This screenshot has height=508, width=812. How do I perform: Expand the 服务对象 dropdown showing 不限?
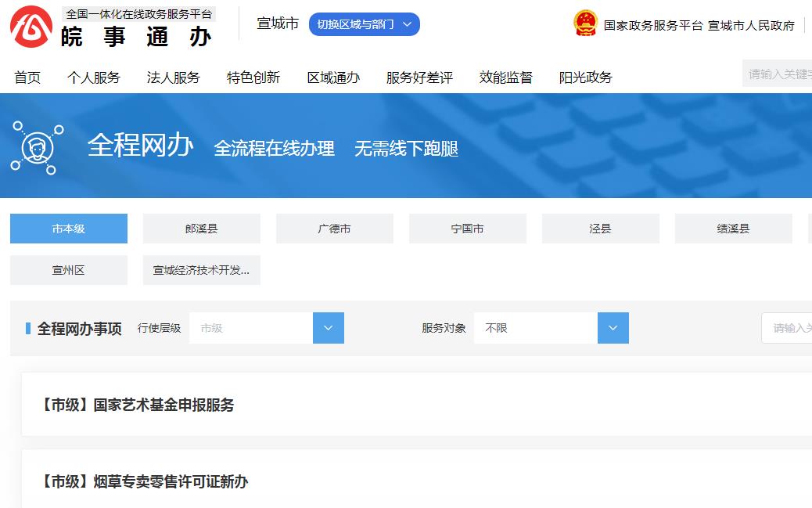click(x=613, y=328)
